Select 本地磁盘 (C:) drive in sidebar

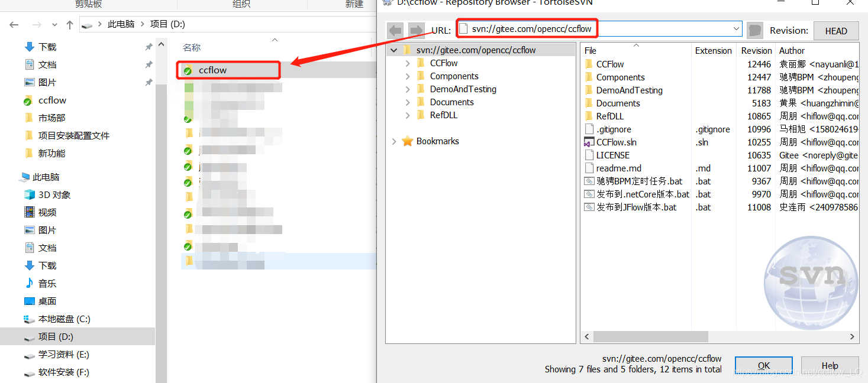[x=64, y=319]
